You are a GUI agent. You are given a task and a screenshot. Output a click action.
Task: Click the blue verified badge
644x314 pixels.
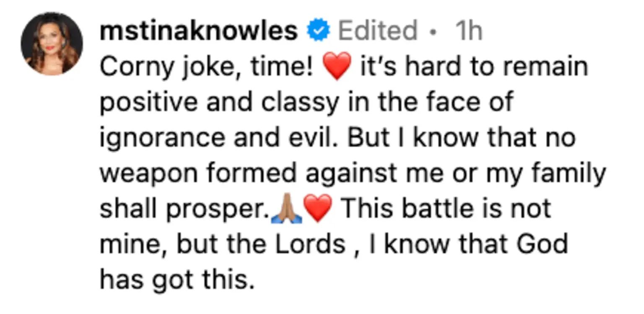pyautogui.click(x=319, y=31)
